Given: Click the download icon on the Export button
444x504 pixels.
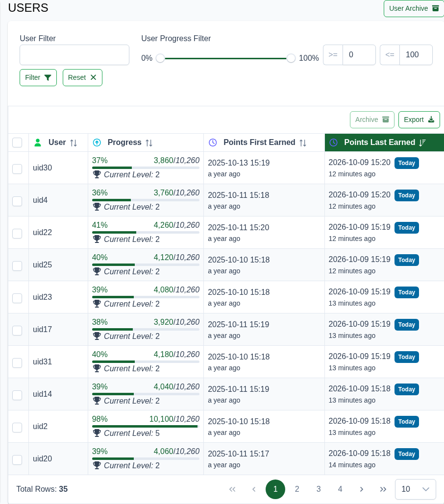Looking at the screenshot, I should click(431, 120).
